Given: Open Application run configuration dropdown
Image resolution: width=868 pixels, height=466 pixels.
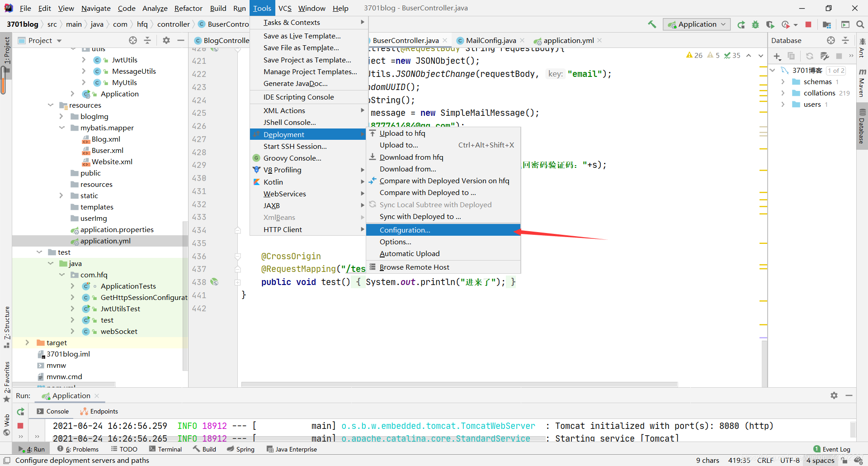Looking at the screenshot, I should click(697, 24).
